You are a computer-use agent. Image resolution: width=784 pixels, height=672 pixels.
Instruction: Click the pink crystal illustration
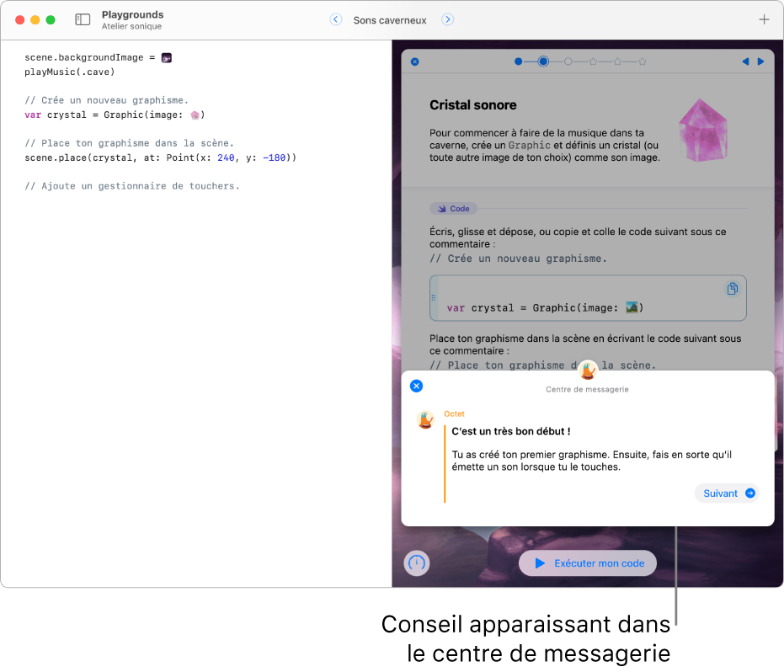pyautogui.click(x=703, y=130)
